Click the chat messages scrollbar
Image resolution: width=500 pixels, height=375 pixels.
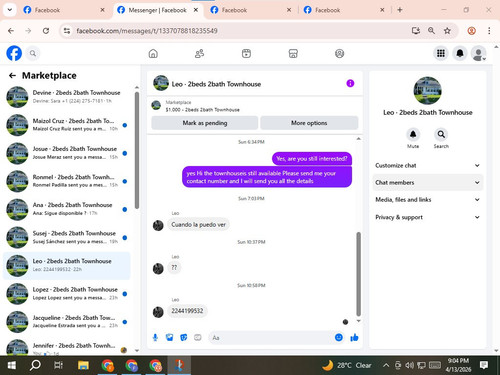(x=359, y=274)
